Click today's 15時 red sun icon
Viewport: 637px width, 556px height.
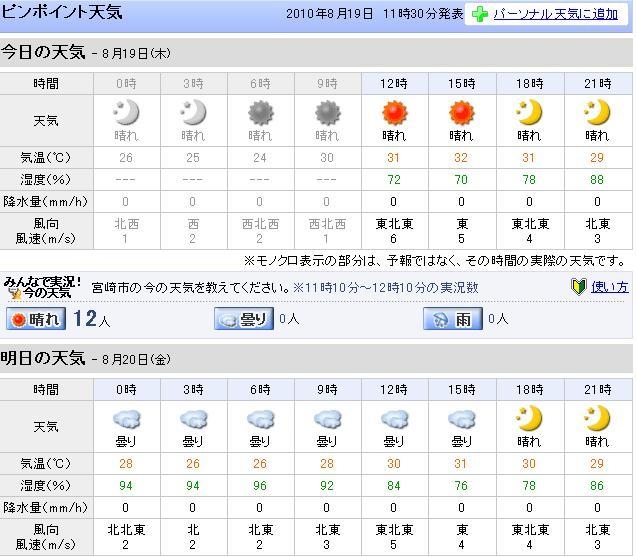[x=461, y=112]
